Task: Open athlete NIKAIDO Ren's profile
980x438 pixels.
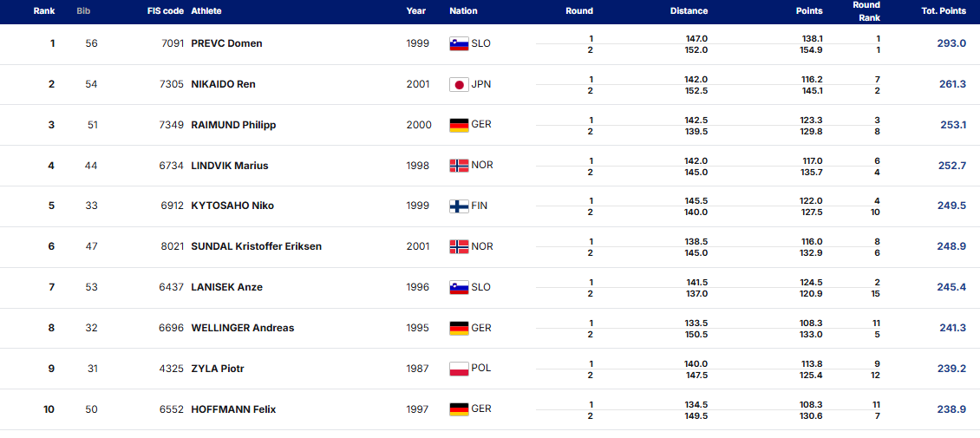Action: tap(223, 84)
